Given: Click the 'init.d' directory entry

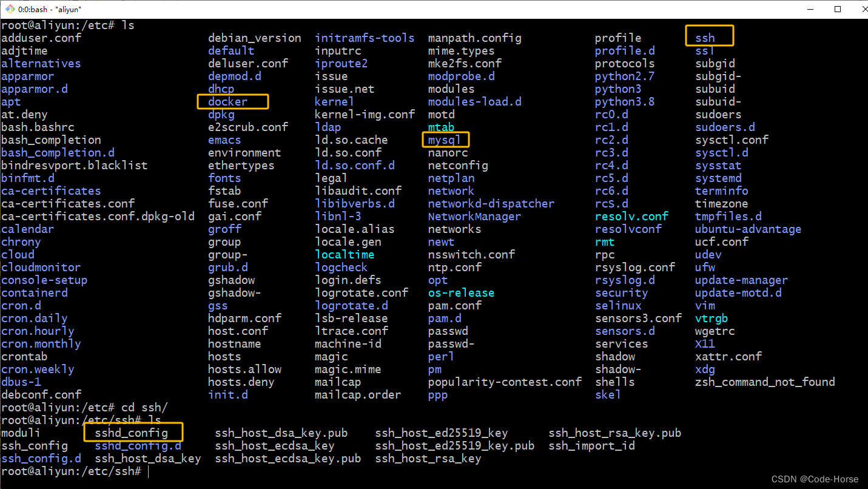Looking at the screenshot, I should click(x=228, y=394).
